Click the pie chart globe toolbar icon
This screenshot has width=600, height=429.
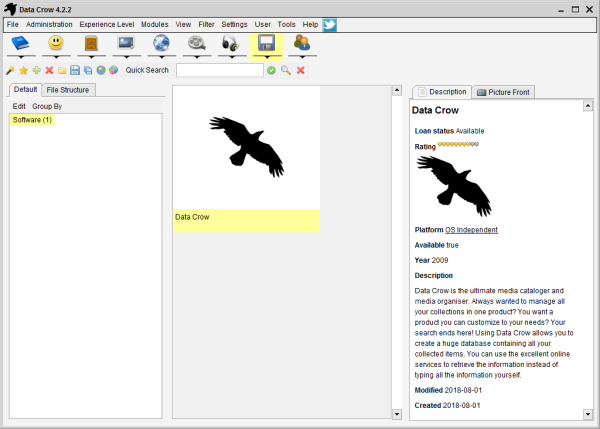[114, 70]
